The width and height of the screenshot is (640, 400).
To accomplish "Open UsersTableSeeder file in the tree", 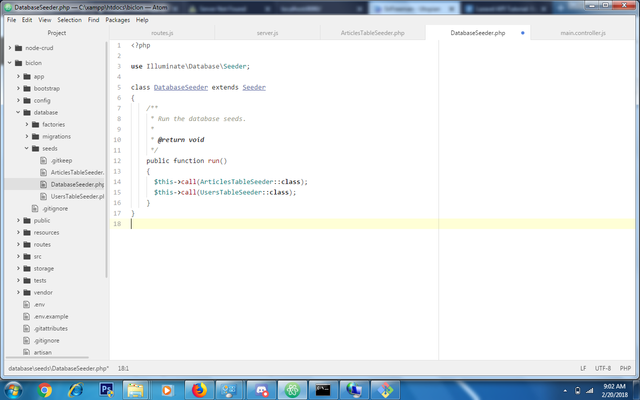I will [x=77, y=196].
